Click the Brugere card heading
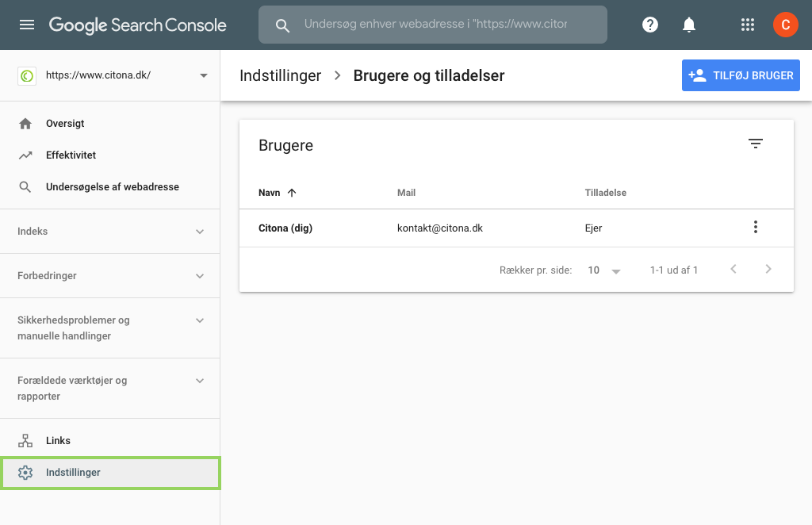The width and height of the screenshot is (812, 525). 285,145
